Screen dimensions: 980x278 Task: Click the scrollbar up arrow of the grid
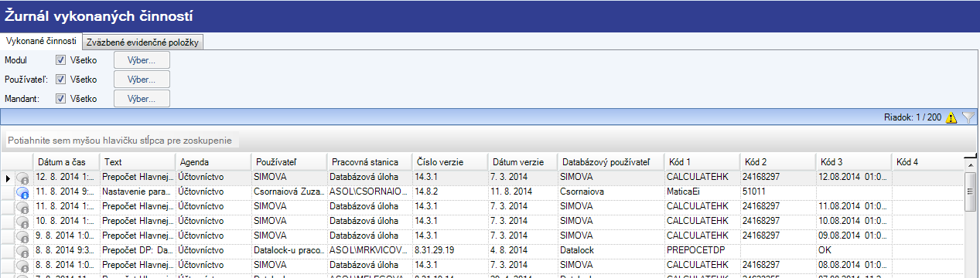coord(971,164)
